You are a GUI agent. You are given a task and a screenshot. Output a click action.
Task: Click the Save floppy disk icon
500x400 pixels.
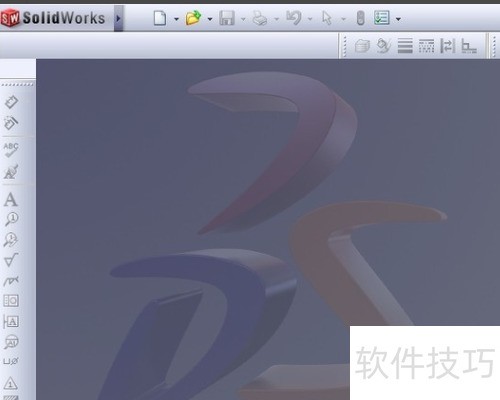227,18
